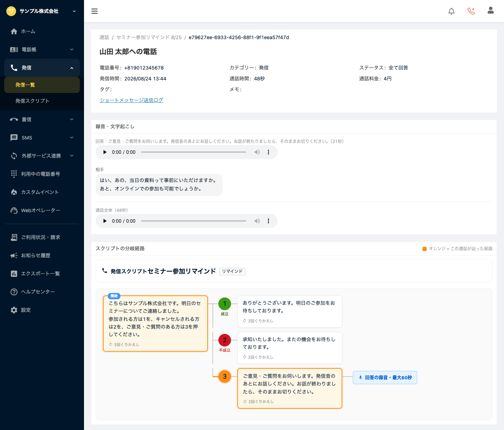
Task: Click the ヘルプセンター question mark icon
Action: tap(14, 292)
